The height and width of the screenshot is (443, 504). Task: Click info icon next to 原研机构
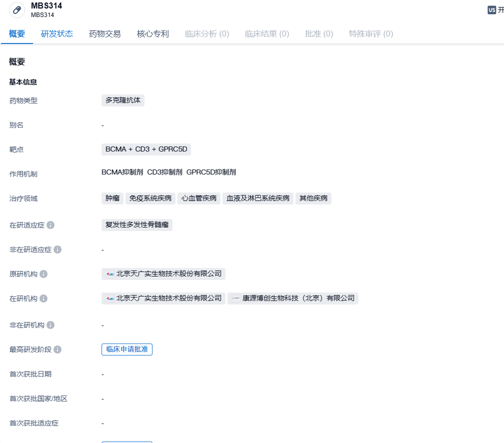(x=43, y=274)
